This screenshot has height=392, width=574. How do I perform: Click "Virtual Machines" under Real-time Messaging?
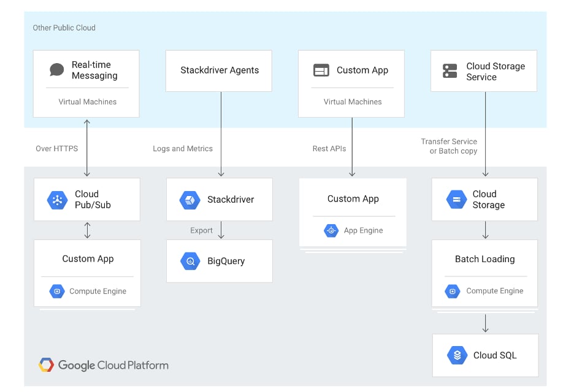tap(88, 102)
